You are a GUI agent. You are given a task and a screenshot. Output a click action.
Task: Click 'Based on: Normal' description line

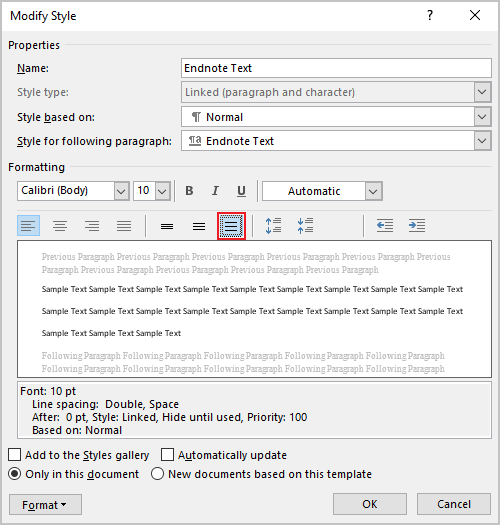click(x=77, y=430)
